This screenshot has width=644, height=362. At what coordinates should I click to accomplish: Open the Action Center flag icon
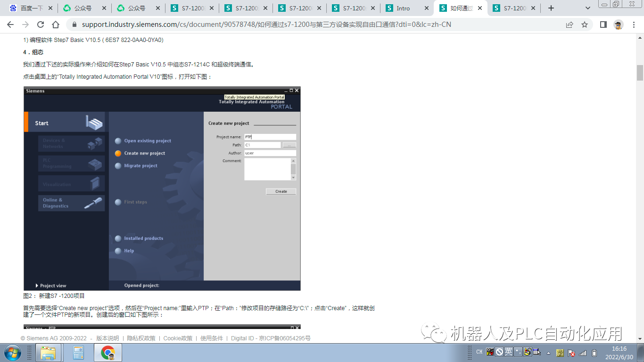(571, 353)
